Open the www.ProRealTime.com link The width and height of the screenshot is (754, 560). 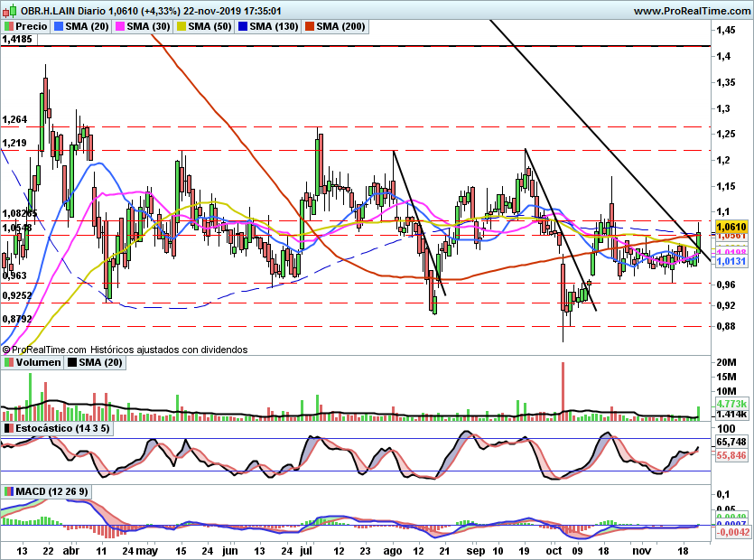(691, 11)
